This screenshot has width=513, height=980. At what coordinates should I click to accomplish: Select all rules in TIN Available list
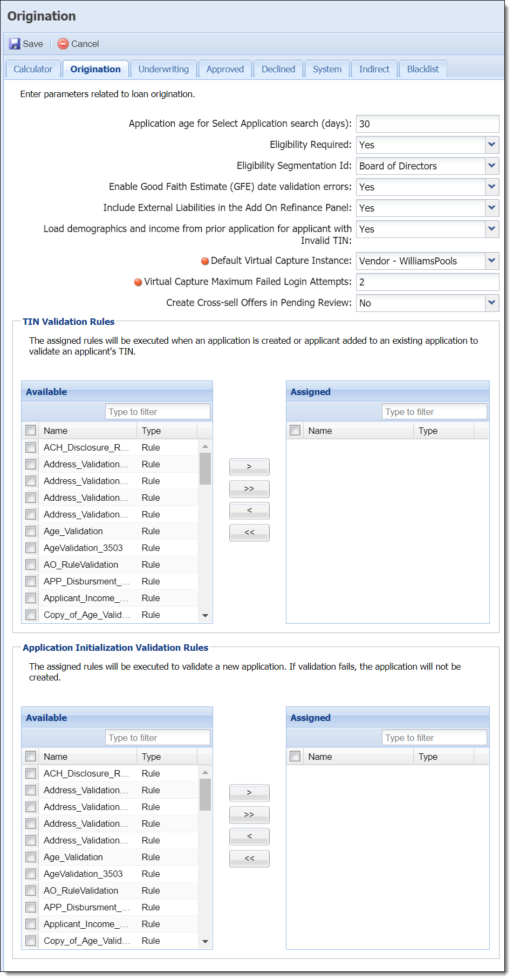(31, 430)
